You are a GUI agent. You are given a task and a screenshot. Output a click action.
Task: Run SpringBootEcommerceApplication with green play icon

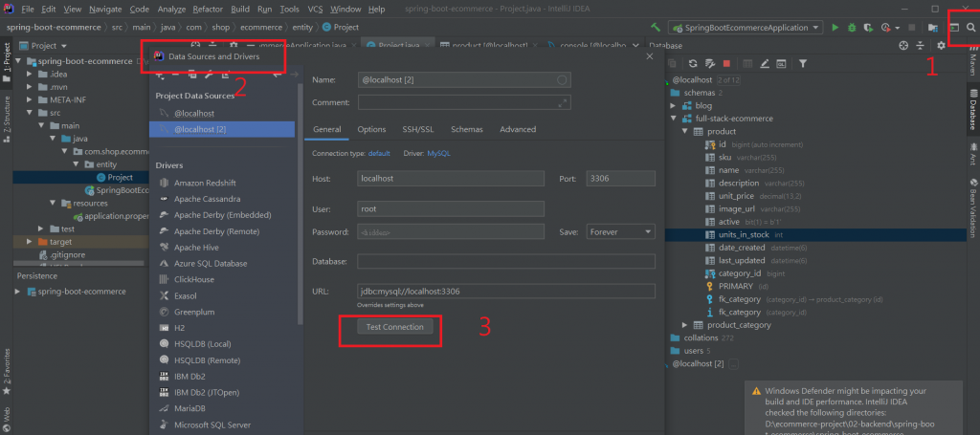pyautogui.click(x=835, y=28)
